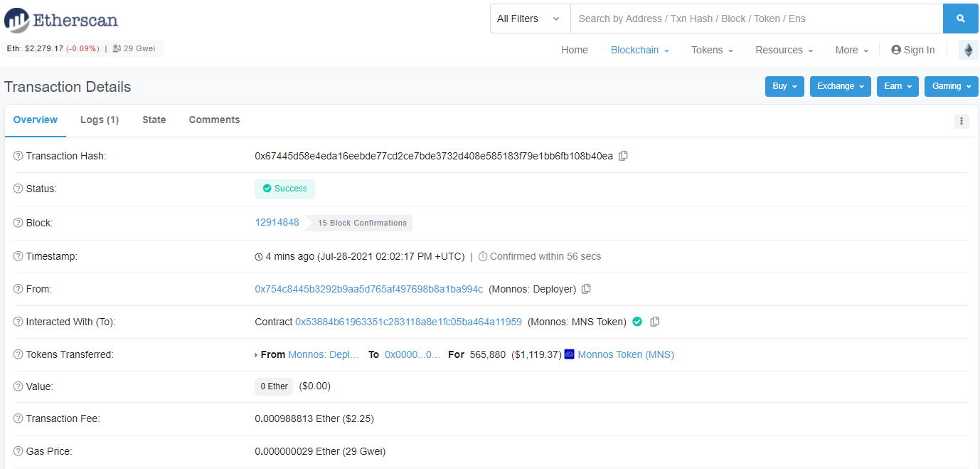The width and height of the screenshot is (980, 469).
Task: Click help icon next to Interacted With
Action: coord(18,322)
